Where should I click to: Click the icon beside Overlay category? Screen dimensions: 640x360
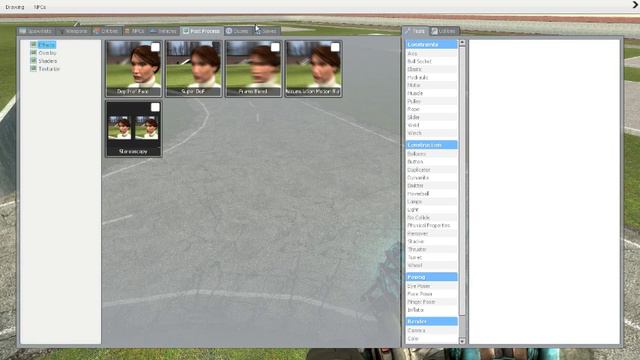coord(33,53)
